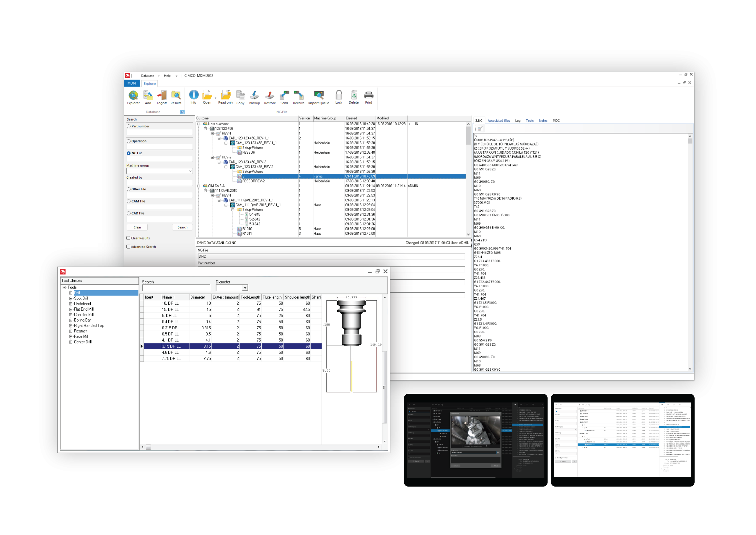Expand the Spot Drill tool class
756x535 pixels.
coord(71,298)
